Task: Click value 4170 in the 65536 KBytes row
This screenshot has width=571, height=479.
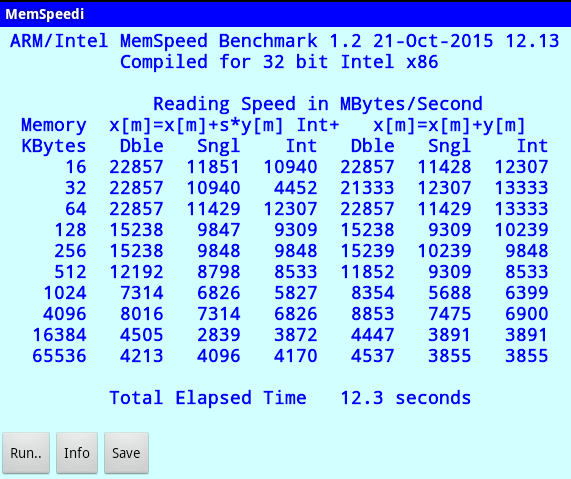Action: [295, 356]
